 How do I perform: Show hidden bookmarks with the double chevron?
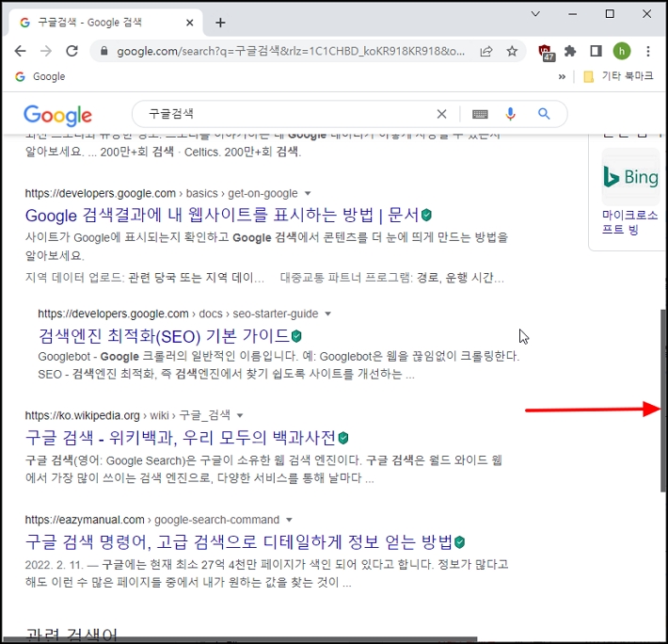pos(562,76)
